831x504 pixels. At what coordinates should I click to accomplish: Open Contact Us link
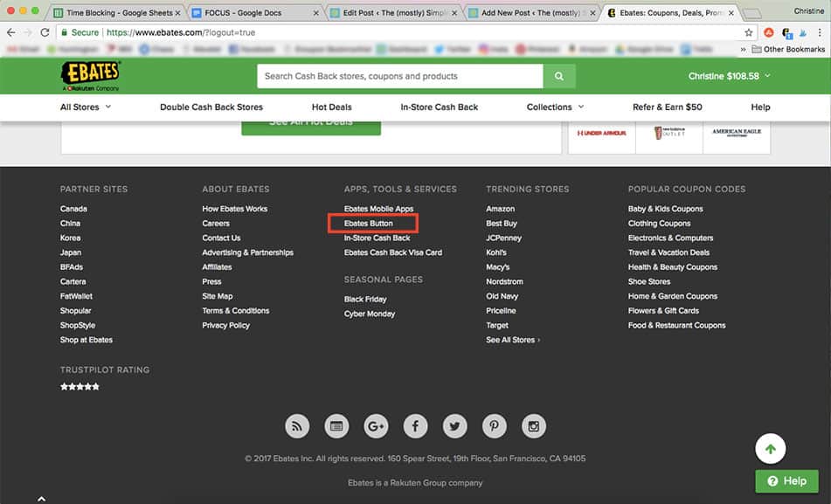[221, 238]
